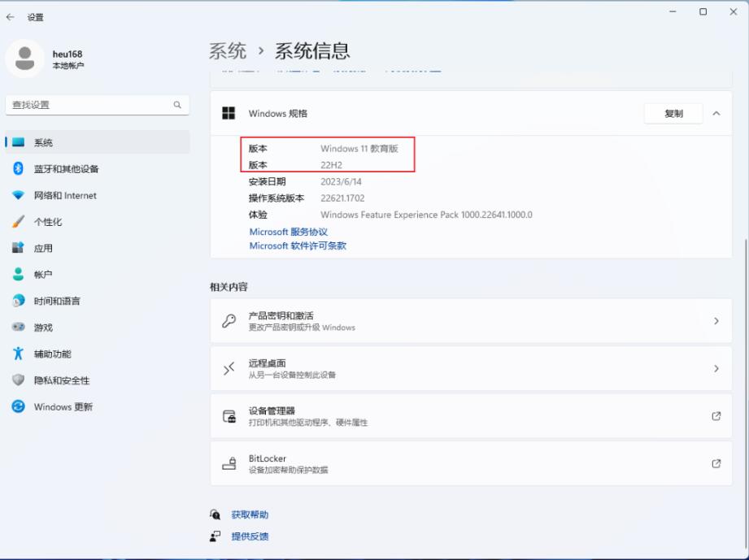Click the 辅助功能 accessibility icon
This screenshot has width=749, height=560.
[x=18, y=354]
